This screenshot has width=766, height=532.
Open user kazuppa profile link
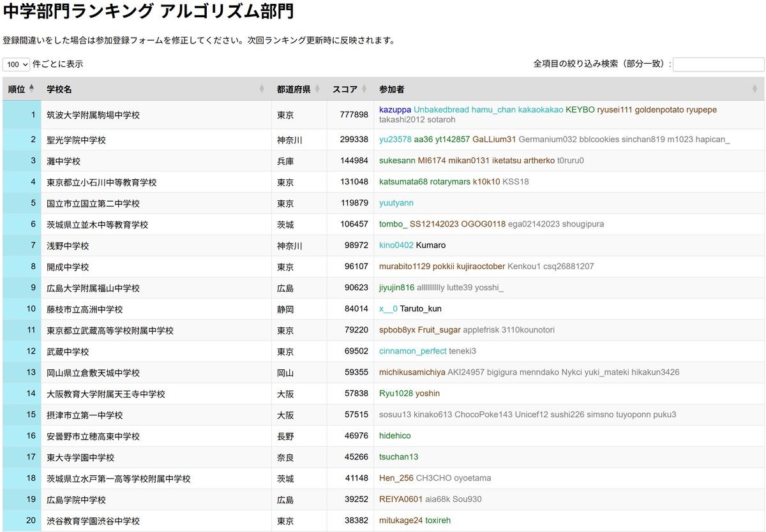coord(395,110)
